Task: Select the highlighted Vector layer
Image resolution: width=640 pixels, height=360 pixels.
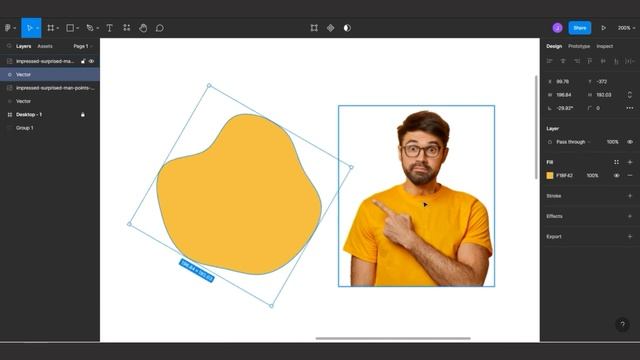Action: click(50, 74)
